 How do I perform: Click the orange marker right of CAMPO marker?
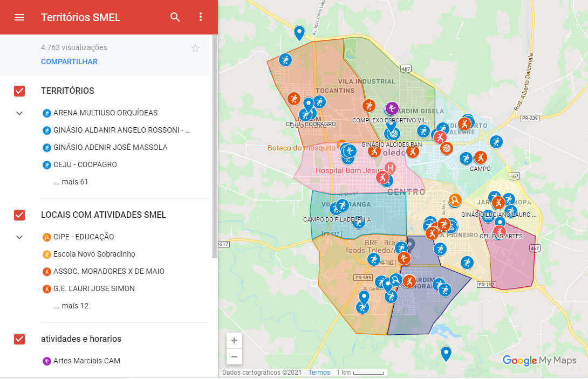[x=480, y=157]
